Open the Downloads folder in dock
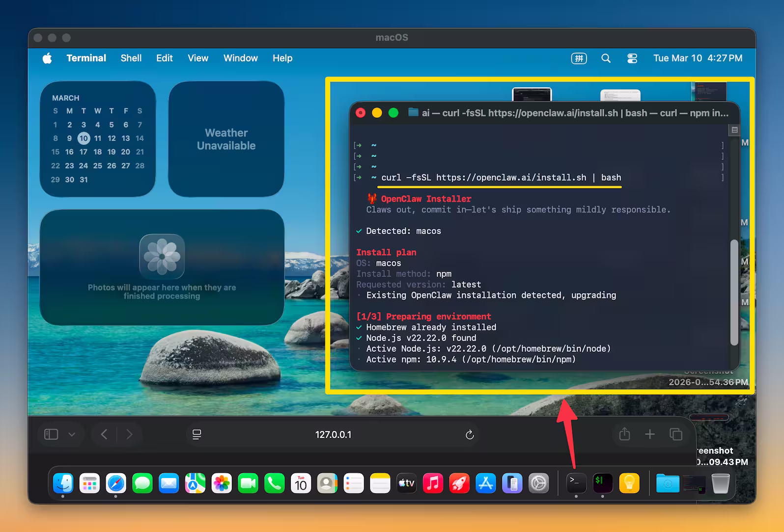The height and width of the screenshot is (532, 784). (668, 483)
